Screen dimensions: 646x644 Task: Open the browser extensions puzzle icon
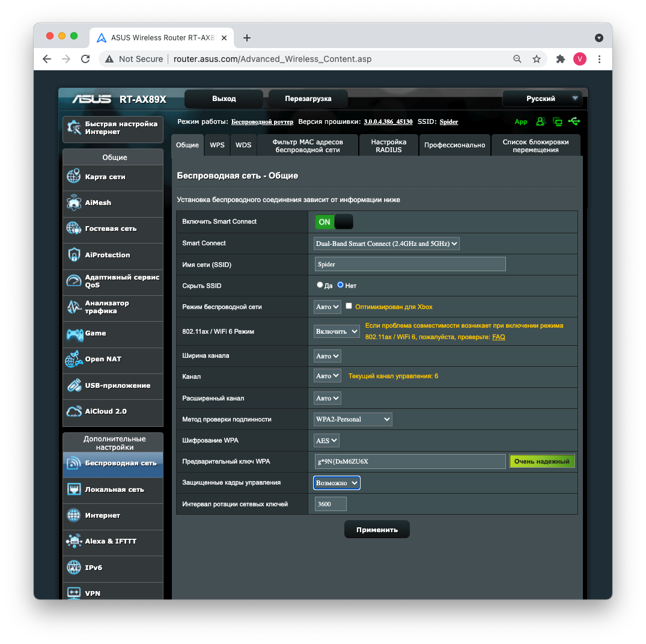pos(560,59)
